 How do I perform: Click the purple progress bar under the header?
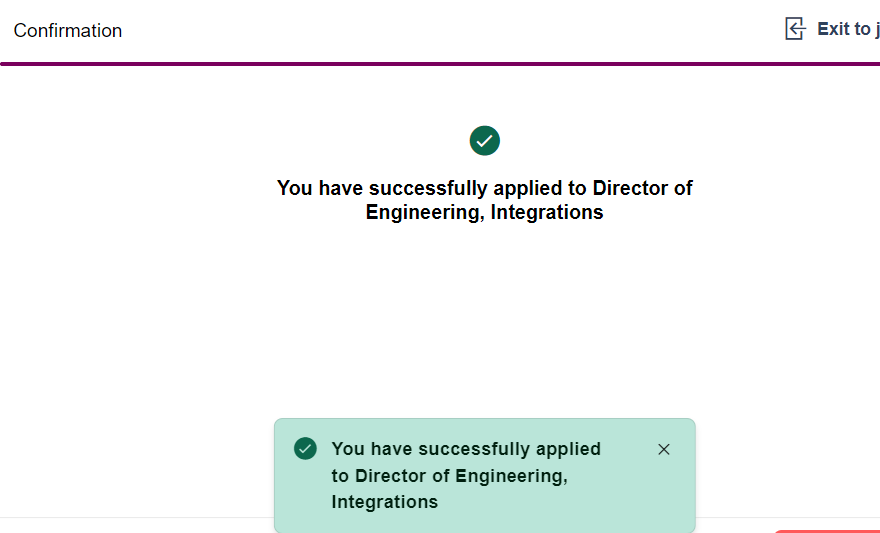coord(440,64)
